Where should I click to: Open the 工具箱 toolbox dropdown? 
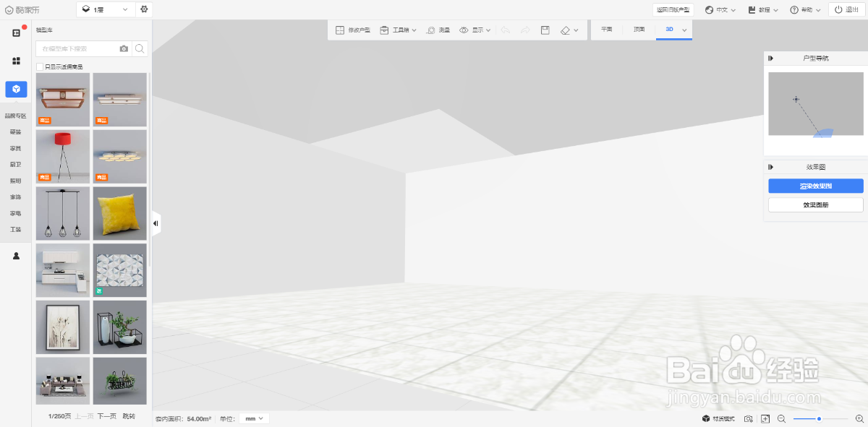398,30
